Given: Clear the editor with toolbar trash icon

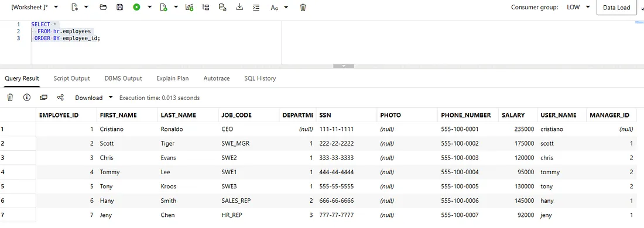Looking at the screenshot, I should coord(303,7).
